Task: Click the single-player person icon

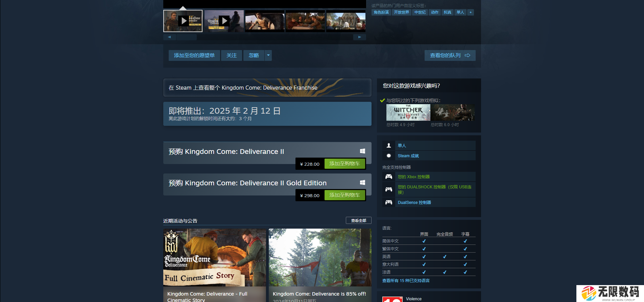Action: point(389,145)
